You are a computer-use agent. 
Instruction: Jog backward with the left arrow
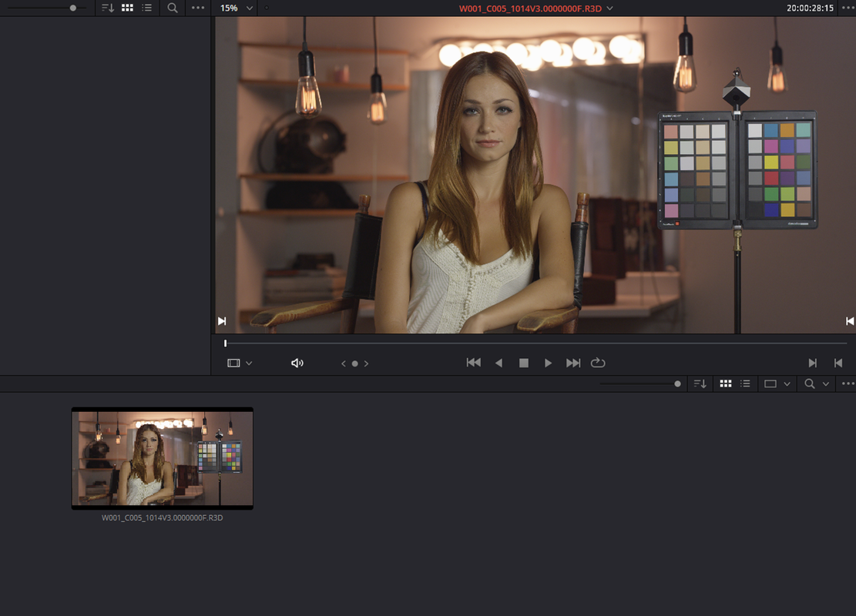344,363
